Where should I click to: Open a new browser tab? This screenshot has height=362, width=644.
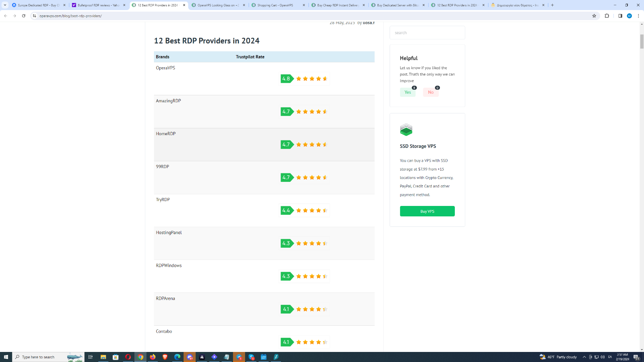(552, 5)
